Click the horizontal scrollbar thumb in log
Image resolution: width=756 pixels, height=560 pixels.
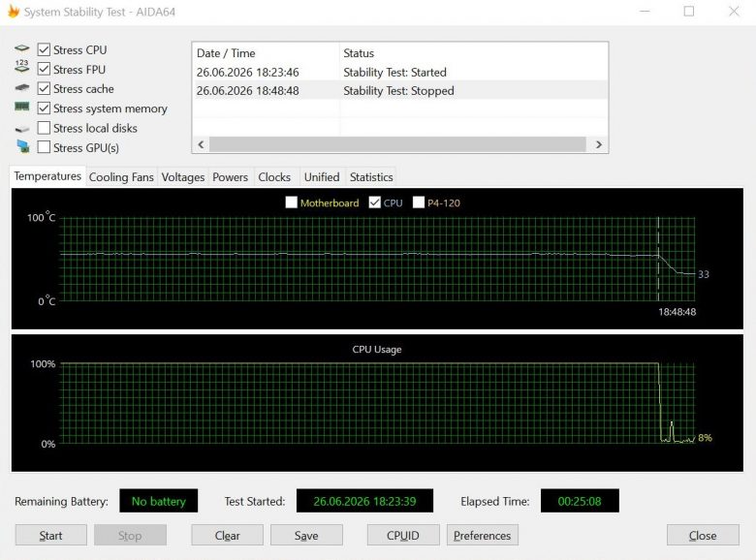(397, 144)
